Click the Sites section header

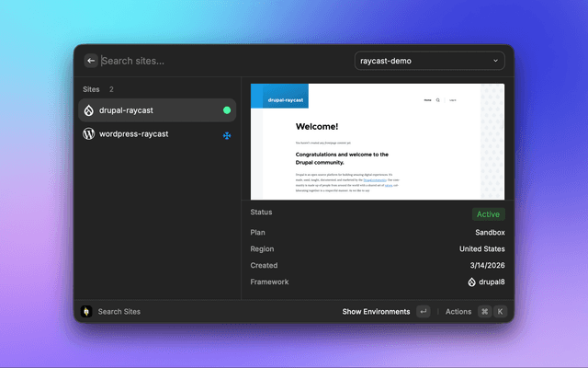point(91,89)
